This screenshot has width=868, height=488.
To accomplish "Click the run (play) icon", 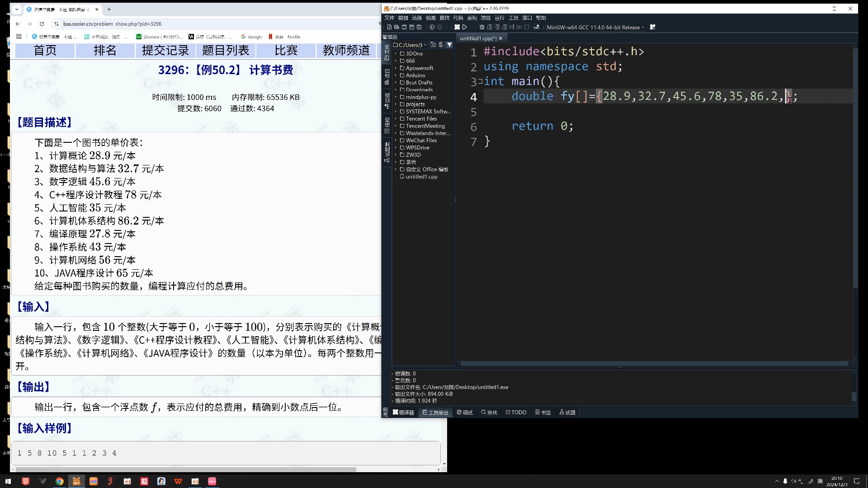I will pos(465,27).
